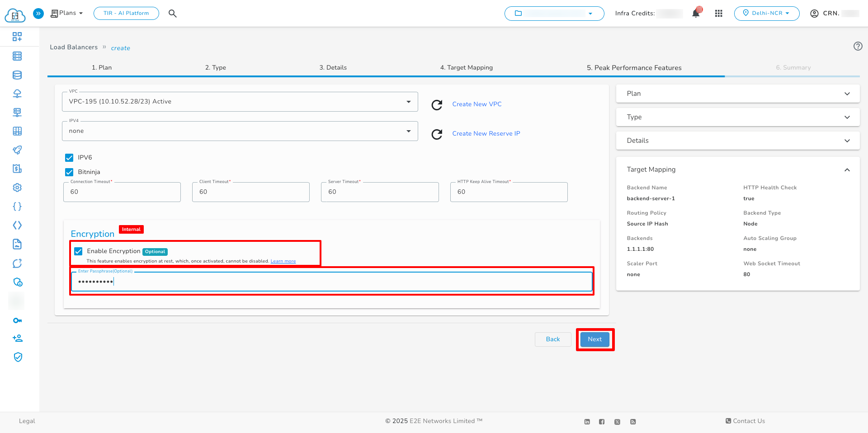Open the Dashboard icon in the sidebar

pyautogui.click(x=17, y=37)
